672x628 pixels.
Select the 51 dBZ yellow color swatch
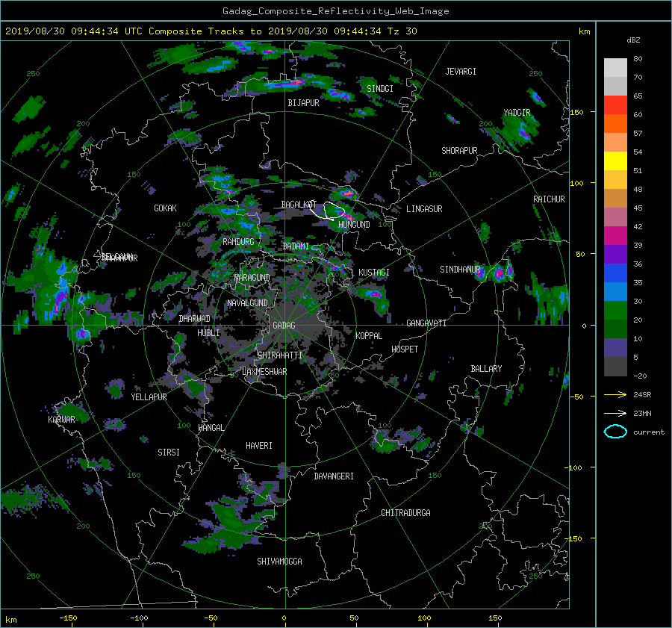pos(615,161)
